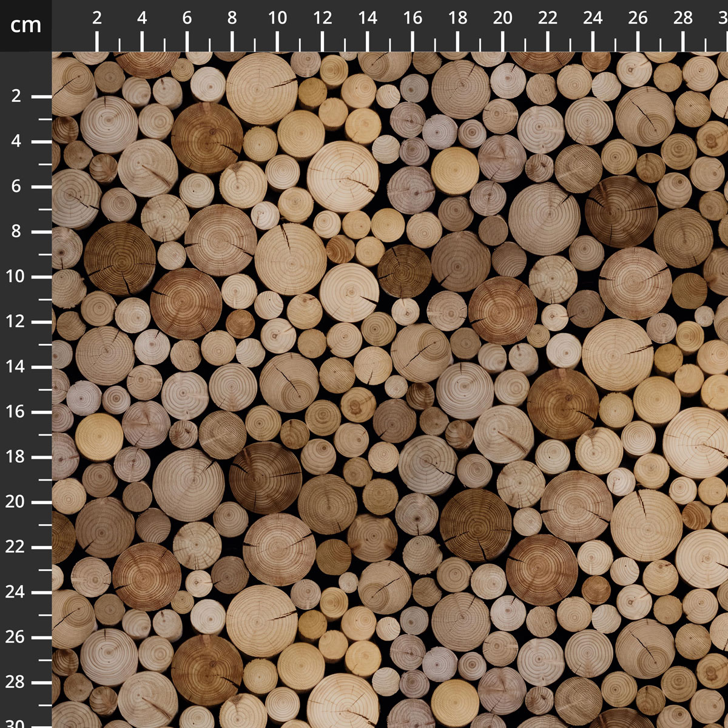
Task: Pick the 4 label on vertical ruler
Action: point(16,141)
